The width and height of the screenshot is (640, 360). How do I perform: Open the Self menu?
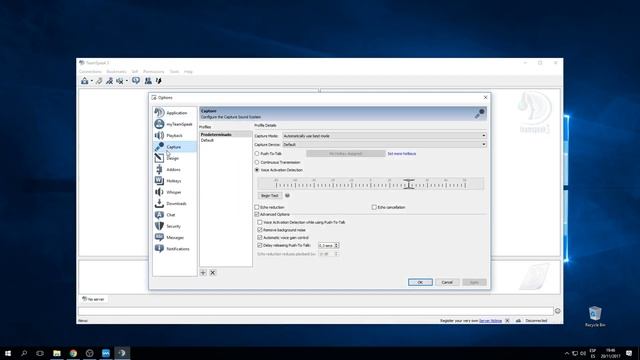pyautogui.click(x=135, y=72)
